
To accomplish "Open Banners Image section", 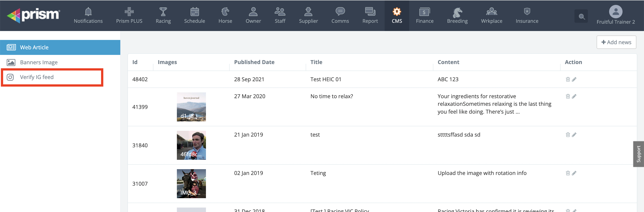I will point(39,62).
